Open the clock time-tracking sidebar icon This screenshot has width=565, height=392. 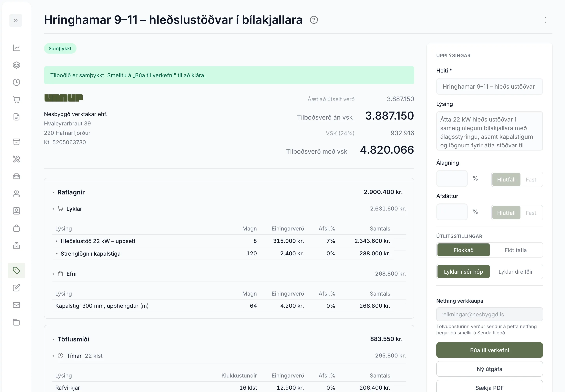coord(16,82)
